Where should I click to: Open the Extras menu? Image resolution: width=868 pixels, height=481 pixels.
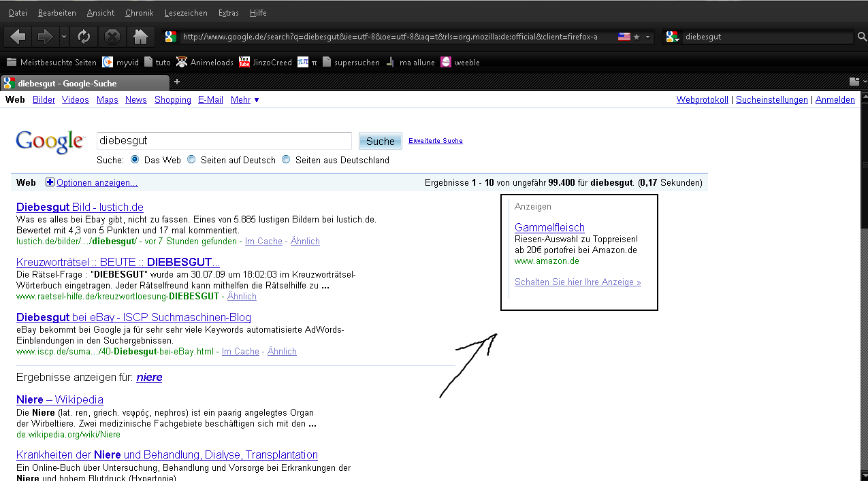(229, 13)
